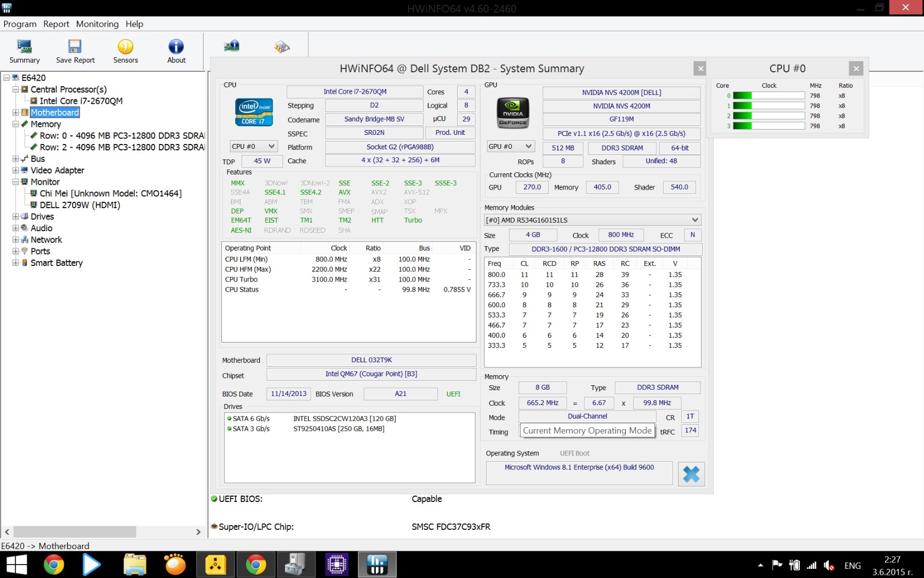The height and width of the screenshot is (578, 924).
Task: Expand the Motherboard tree node
Action: pyautogui.click(x=16, y=112)
